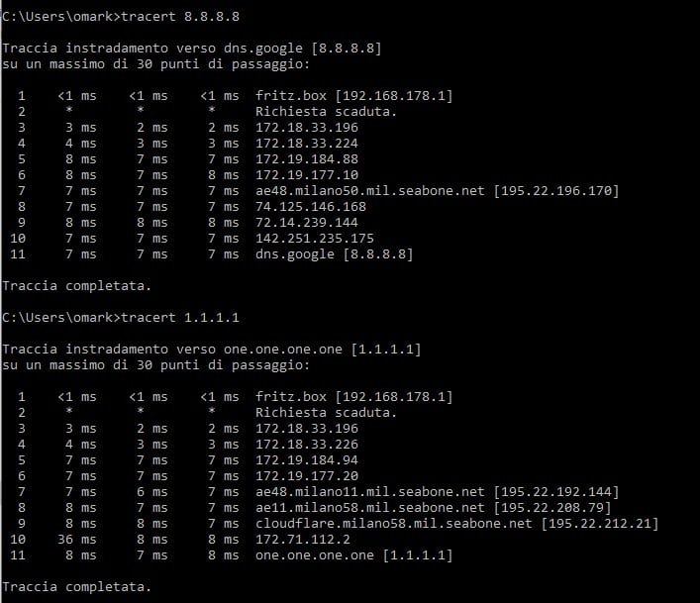Click the IP address 172.19.184.88
This screenshot has width=700, height=603.
pyautogui.click(x=307, y=158)
